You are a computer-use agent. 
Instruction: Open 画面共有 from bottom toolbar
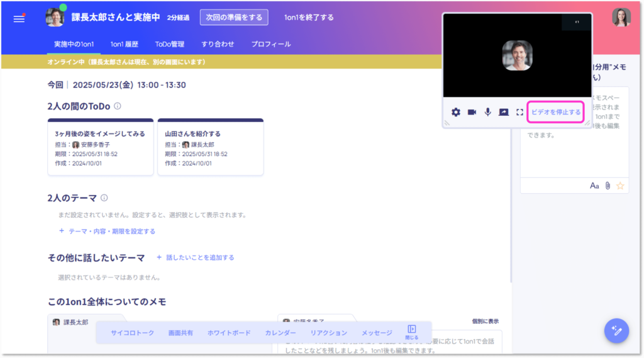point(180,332)
